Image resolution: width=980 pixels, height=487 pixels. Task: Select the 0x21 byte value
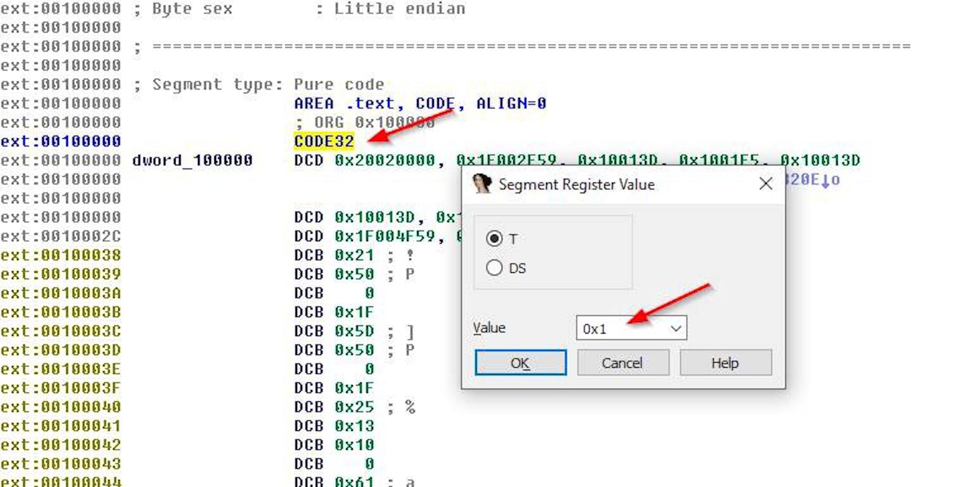click(354, 255)
